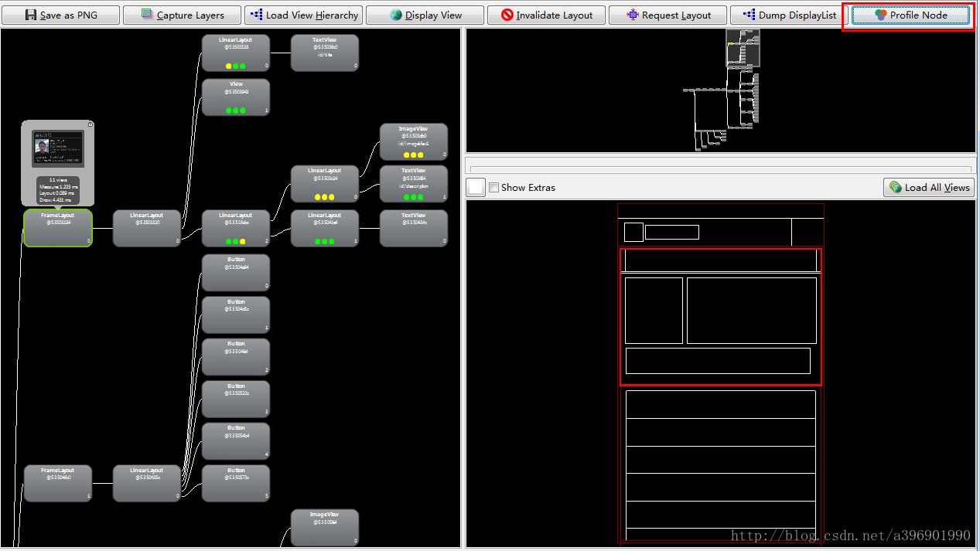980x551 pixels.
Task: Select LinearLayout node with index 2
Action: (236, 228)
